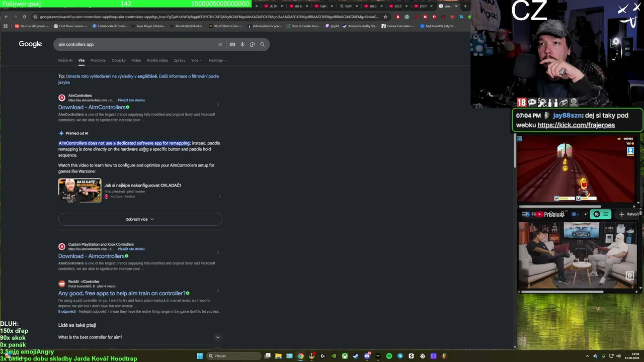
Task: Open YouTube Premium logo in side panel
Action: [x=550, y=214]
